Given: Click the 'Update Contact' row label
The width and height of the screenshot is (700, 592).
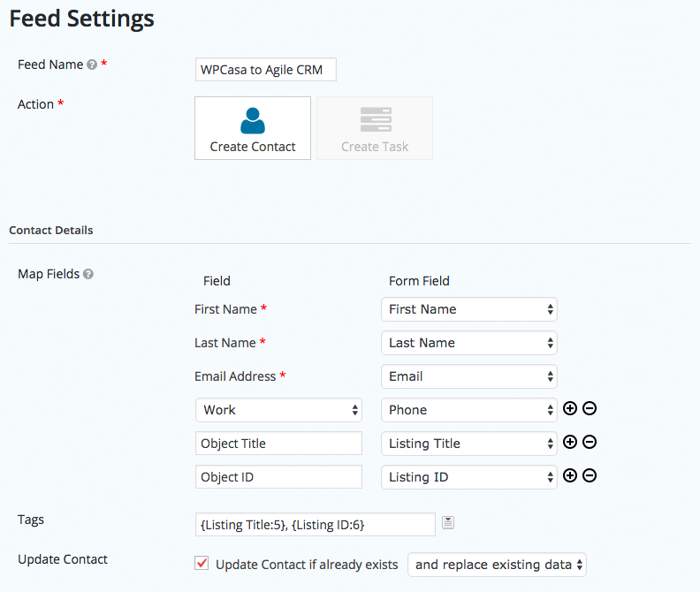Looking at the screenshot, I should coord(63,559).
